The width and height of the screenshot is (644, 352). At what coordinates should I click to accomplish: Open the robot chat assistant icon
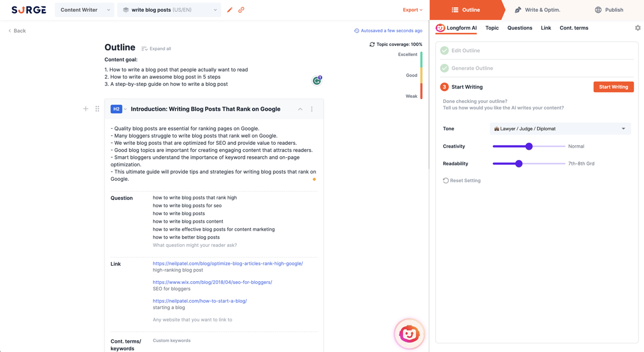[x=409, y=334]
